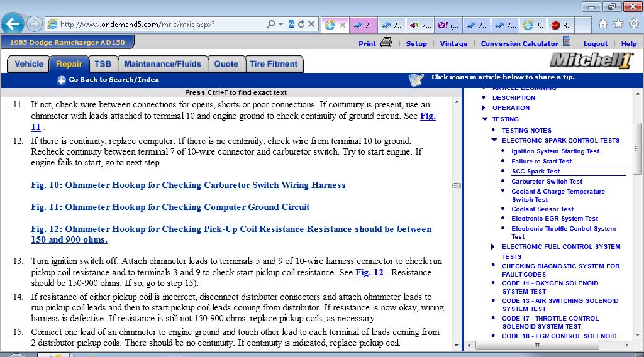
Task: Click the share-a-tip notepad icon
Action: [416, 79]
